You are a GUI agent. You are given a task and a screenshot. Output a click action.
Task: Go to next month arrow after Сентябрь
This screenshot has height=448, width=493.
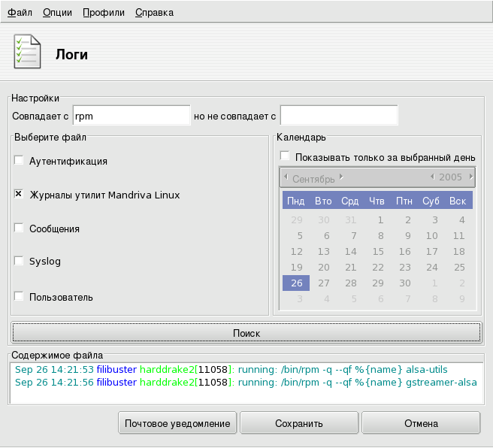[x=341, y=177]
